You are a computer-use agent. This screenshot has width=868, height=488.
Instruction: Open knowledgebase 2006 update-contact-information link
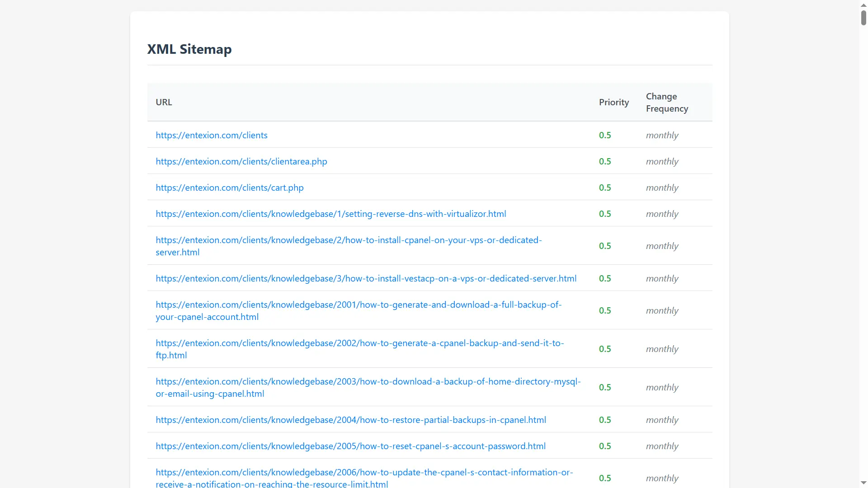[364, 478]
